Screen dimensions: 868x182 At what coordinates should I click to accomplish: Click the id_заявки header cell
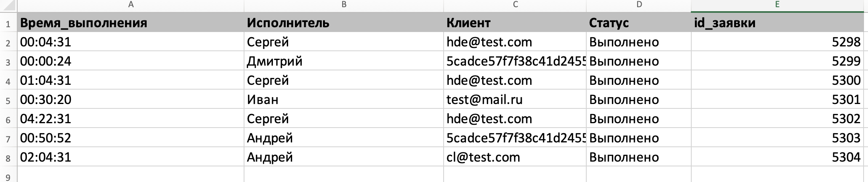point(777,23)
